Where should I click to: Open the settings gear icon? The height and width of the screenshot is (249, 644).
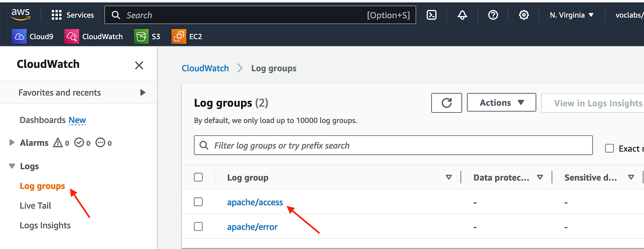(523, 15)
